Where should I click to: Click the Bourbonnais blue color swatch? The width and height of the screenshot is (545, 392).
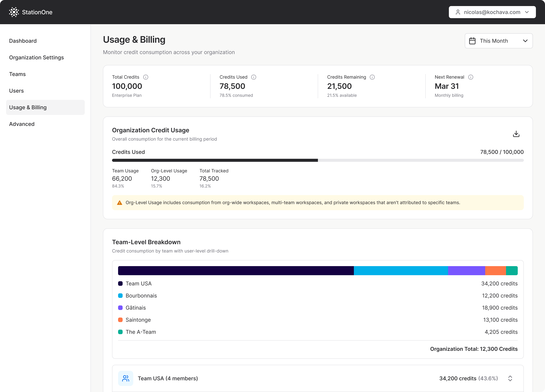[x=120, y=295]
